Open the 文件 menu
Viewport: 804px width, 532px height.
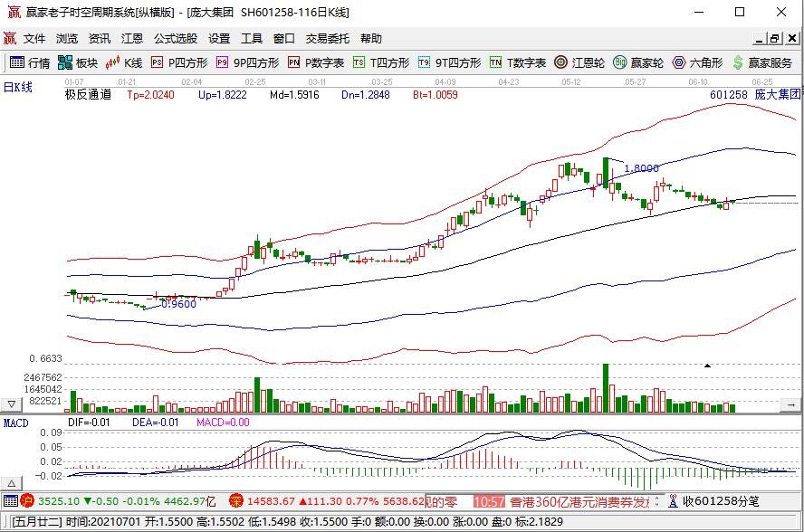[34, 38]
